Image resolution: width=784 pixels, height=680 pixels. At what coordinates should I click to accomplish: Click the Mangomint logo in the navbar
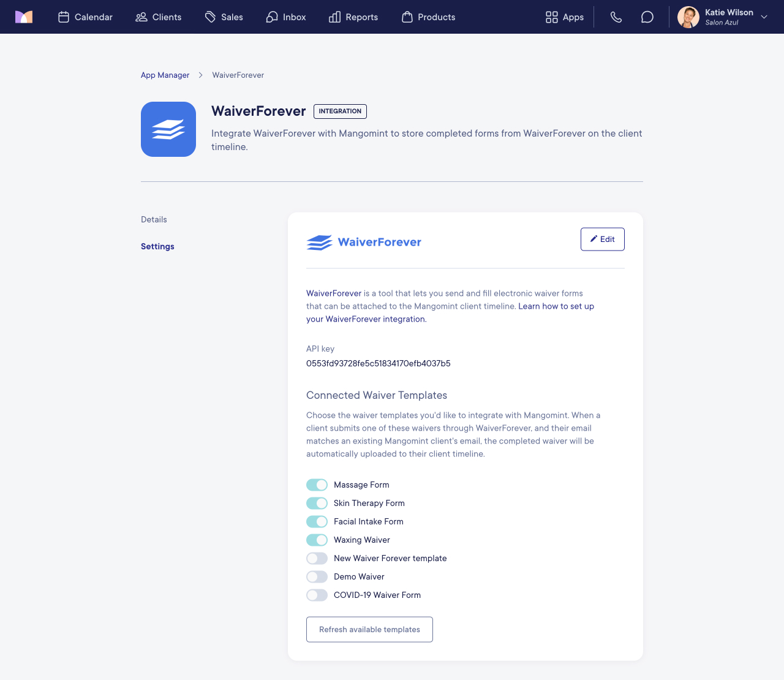[x=24, y=17]
